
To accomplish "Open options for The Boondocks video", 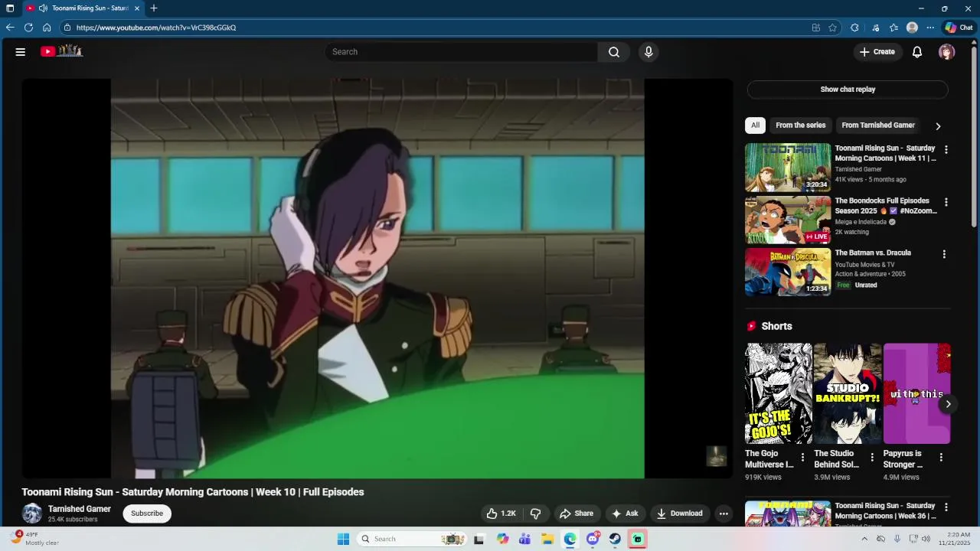I will coord(946,203).
